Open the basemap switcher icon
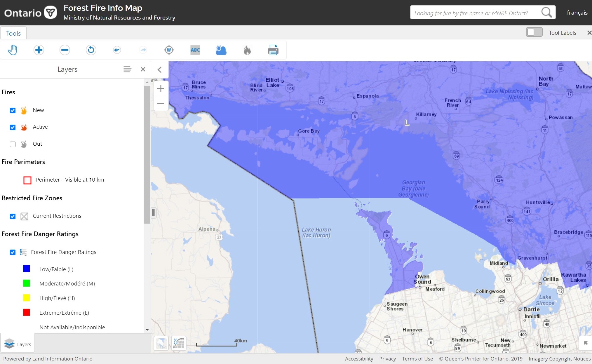The width and height of the screenshot is (592, 364). pyautogui.click(x=161, y=343)
